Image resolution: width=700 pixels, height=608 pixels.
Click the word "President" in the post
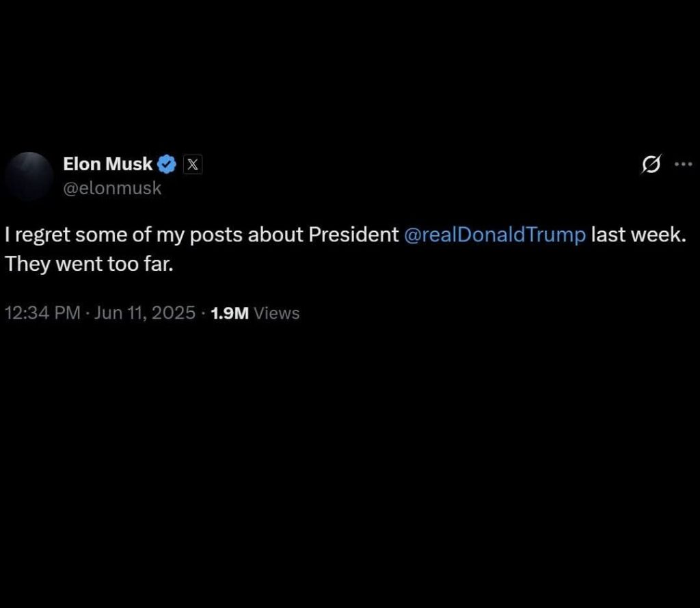[353, 235]
